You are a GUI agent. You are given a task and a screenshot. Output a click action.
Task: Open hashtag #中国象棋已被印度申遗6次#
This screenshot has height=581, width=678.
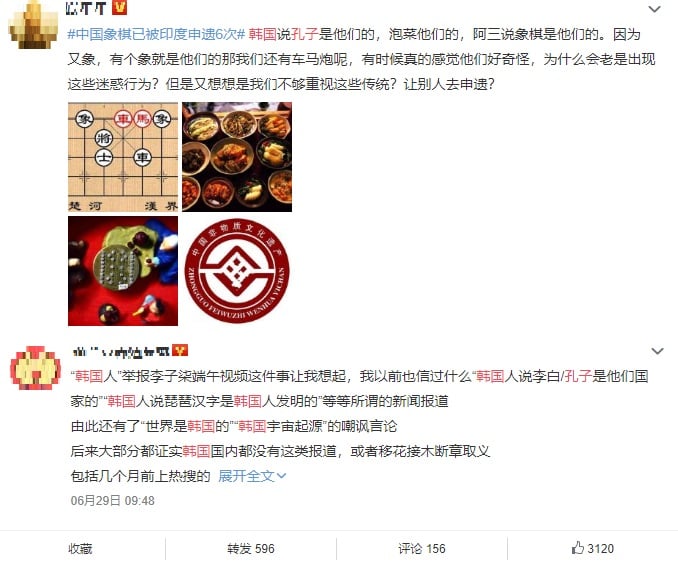tap(156, 34)
